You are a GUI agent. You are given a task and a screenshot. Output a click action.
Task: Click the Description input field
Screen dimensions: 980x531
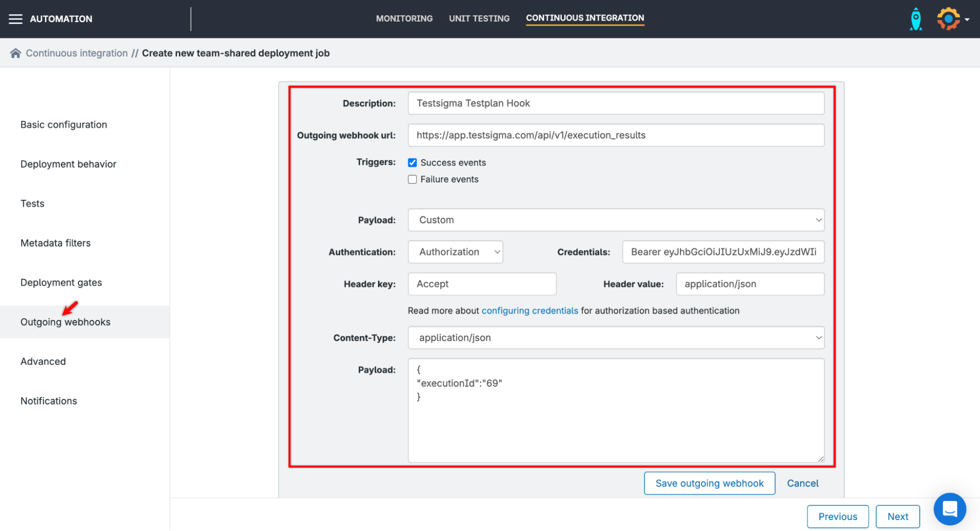(x=615, y=103)
